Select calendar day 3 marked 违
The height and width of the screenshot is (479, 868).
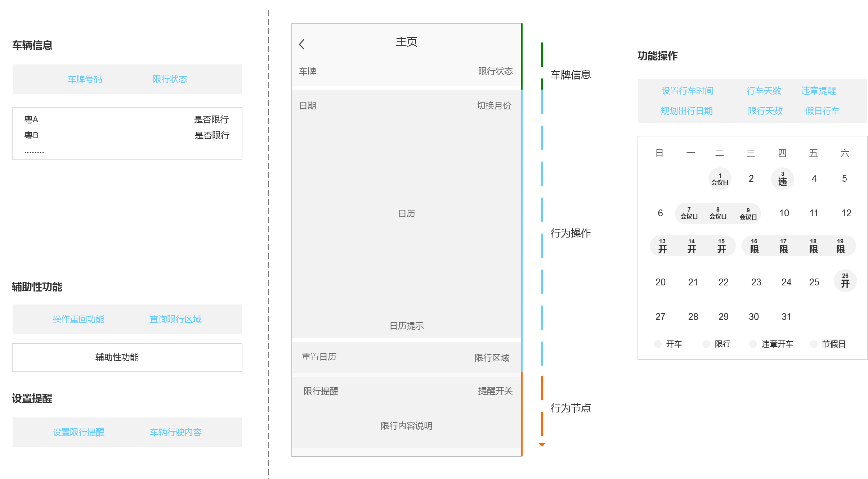(x=782, y=179)
